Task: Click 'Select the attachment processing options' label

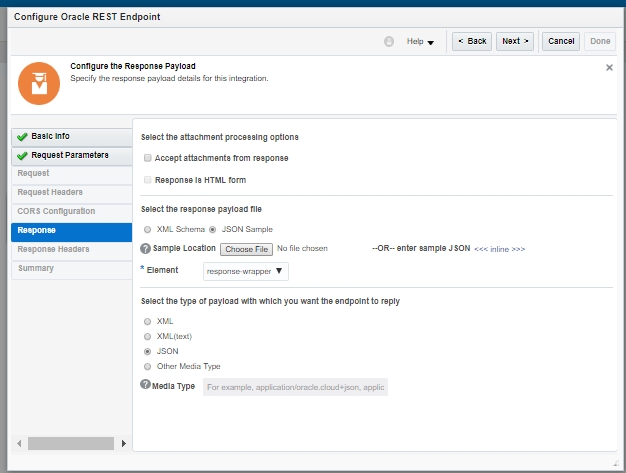Action: [220, 137]
